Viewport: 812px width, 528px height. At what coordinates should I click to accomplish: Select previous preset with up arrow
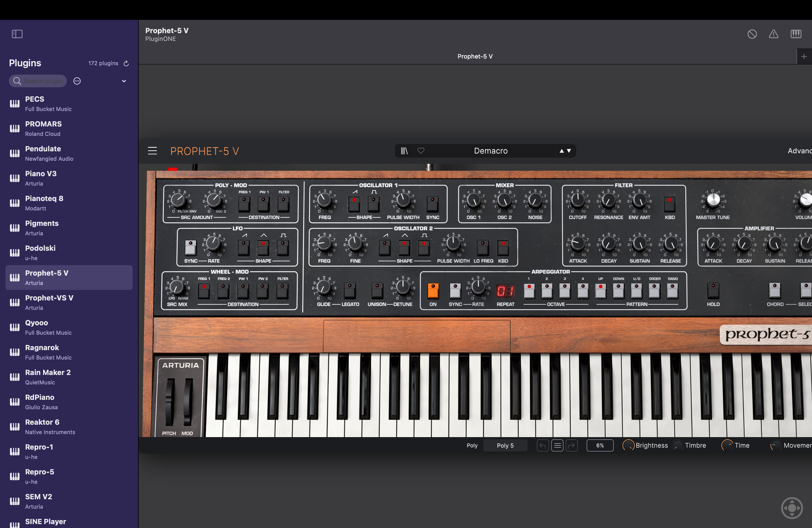tap(562, 151)
